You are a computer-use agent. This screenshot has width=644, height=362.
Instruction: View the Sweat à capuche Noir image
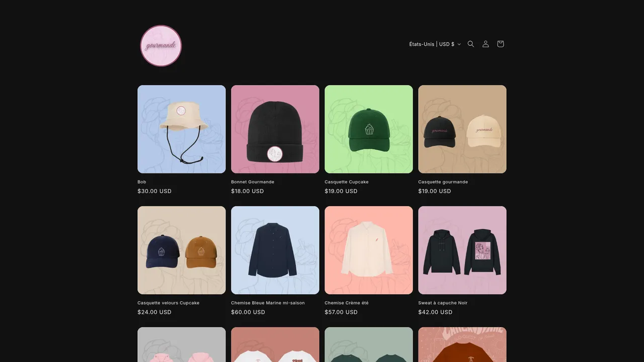click(x=462, y=250)
